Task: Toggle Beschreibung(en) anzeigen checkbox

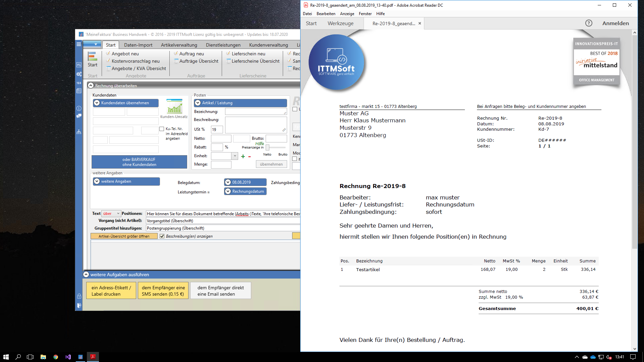Action: pyautogui.click(x=162, y=236)
